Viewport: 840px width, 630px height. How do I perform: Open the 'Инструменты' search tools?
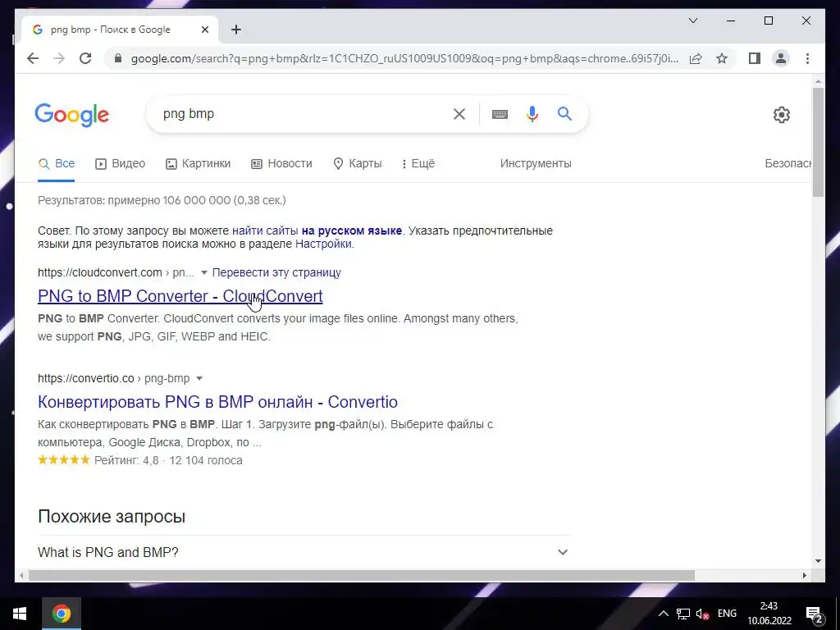pos(536,163)
